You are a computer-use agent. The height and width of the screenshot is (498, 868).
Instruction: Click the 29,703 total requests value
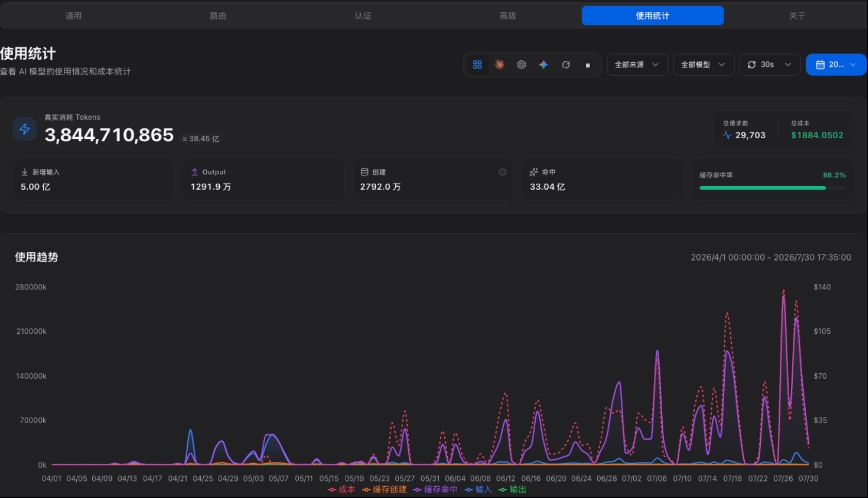(750, 135)
